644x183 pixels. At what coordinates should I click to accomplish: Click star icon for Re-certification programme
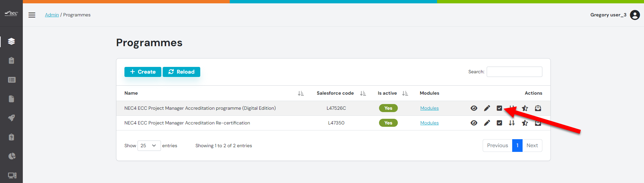[x=525, y=123]
